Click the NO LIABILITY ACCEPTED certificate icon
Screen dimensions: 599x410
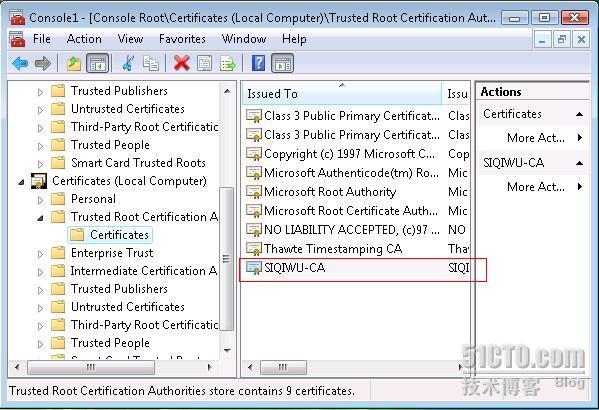click(253, 230)
